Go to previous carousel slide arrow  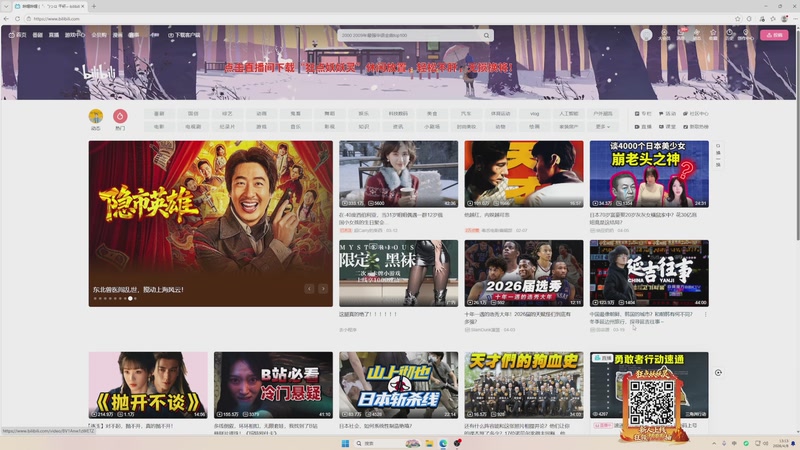[309, 289]
